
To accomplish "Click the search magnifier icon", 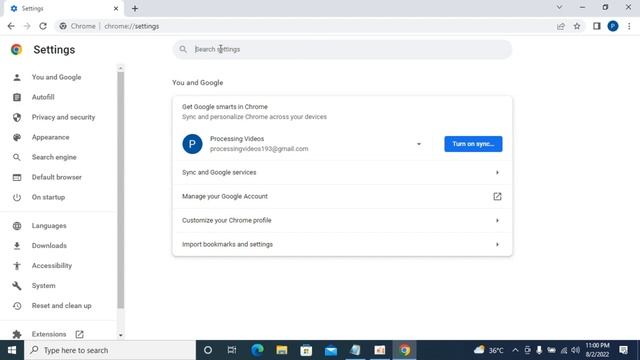I will point(183,49).
